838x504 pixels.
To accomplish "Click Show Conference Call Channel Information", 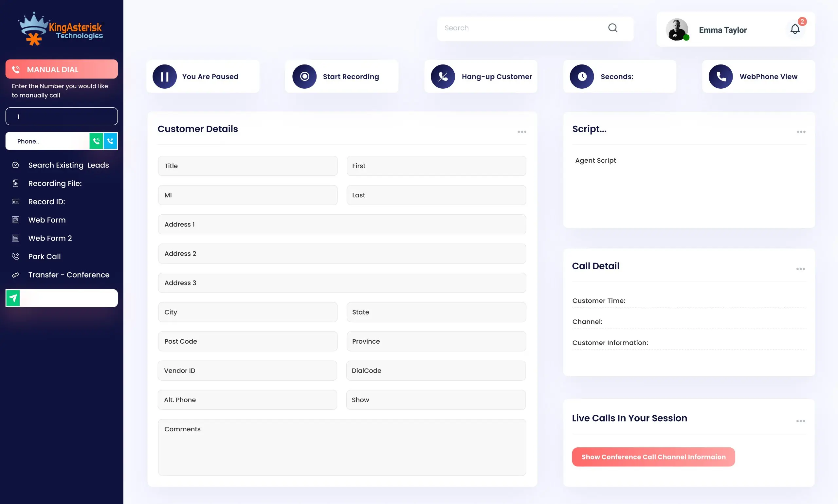I will tap(653, 457).
